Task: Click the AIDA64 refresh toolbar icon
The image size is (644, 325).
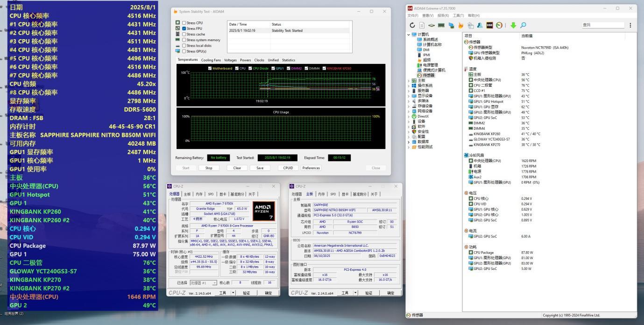Action: click(x=413, y=25)
